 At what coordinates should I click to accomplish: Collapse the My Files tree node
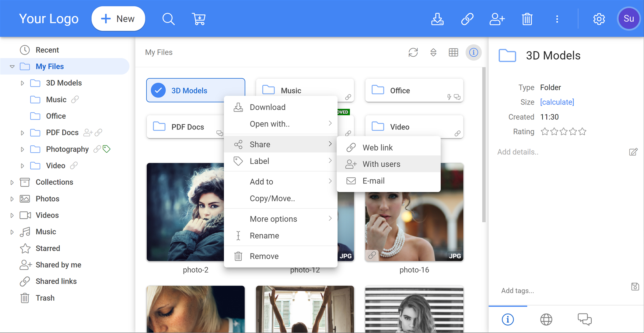click(x=12, y=66)
